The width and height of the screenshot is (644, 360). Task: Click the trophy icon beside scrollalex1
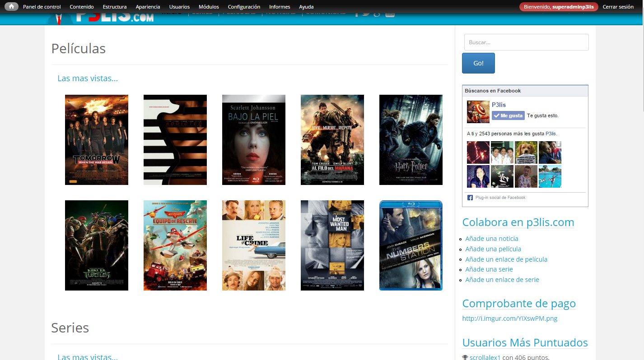[465, 358]
